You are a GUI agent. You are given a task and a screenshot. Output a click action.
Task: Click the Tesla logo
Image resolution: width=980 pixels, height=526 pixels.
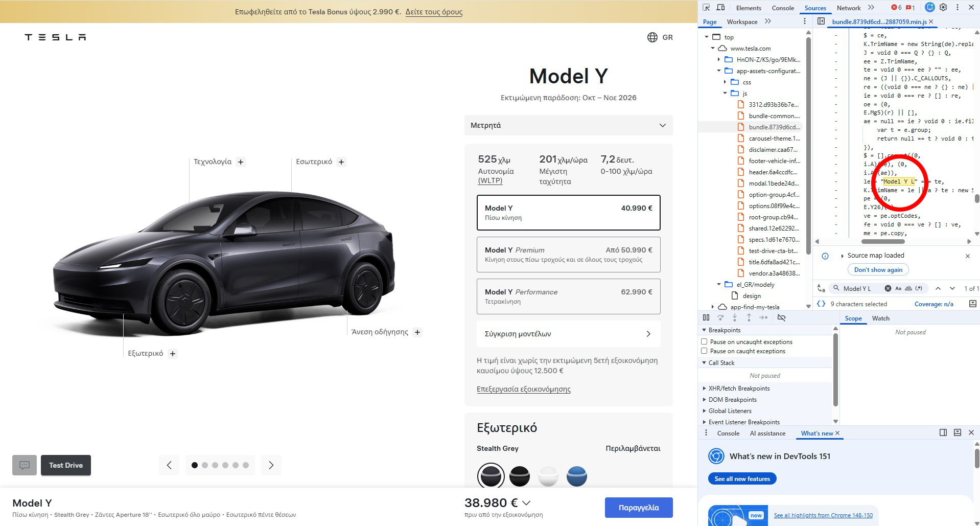55,37
